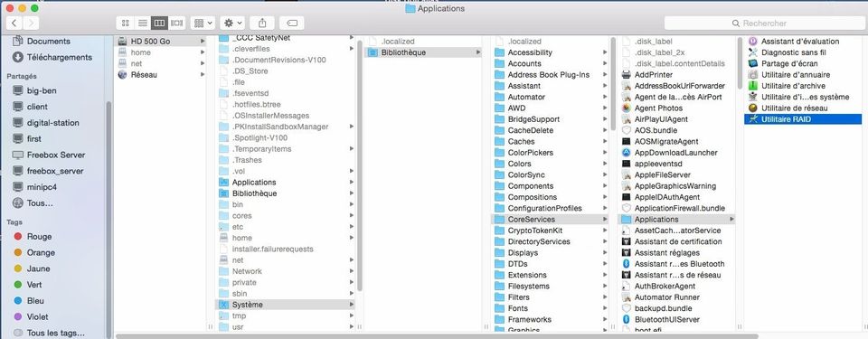Click the horizontal scrollbar at bottom
This screenshot has width=868, height=339.
tap(436, 336)
